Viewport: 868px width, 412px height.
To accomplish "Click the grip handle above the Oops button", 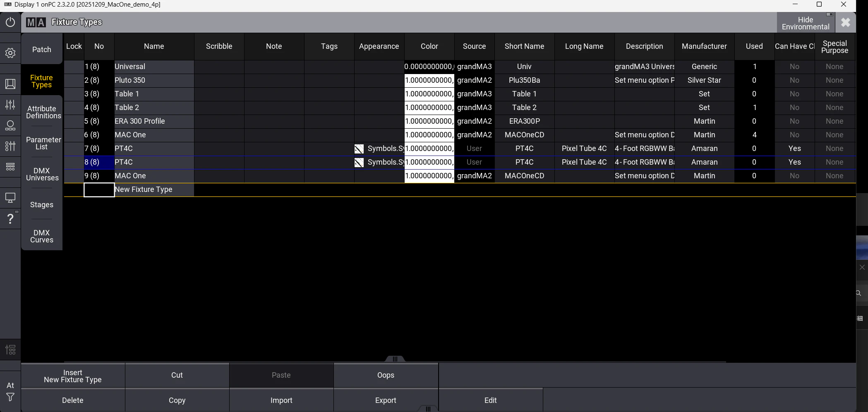I will [x=395, y=359].
